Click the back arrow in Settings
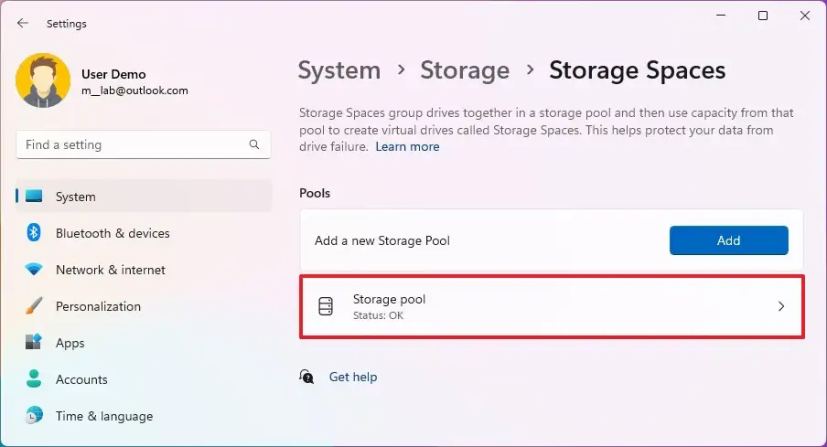Image resolution: width=827 pixels, height=447 pixels. [x=22, y=23]
